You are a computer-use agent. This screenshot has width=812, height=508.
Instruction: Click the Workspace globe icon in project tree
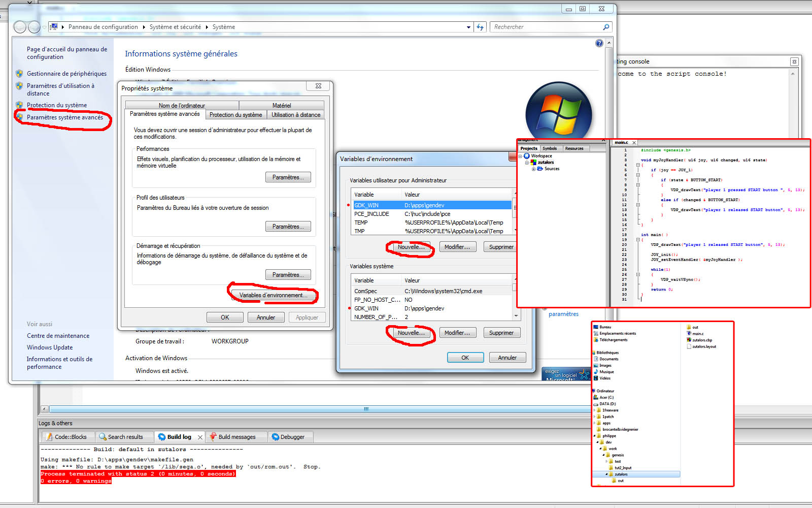pos(527,156)
